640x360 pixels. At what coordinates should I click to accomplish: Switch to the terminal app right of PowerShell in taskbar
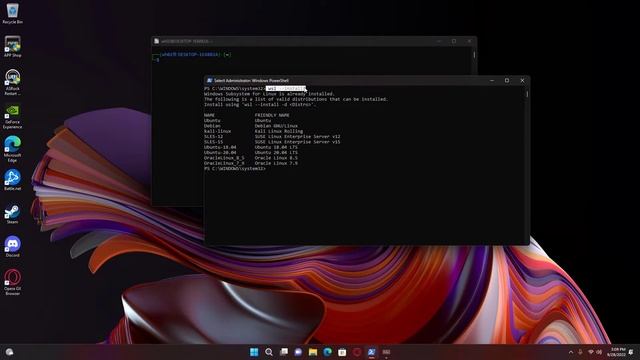(386, 352)
